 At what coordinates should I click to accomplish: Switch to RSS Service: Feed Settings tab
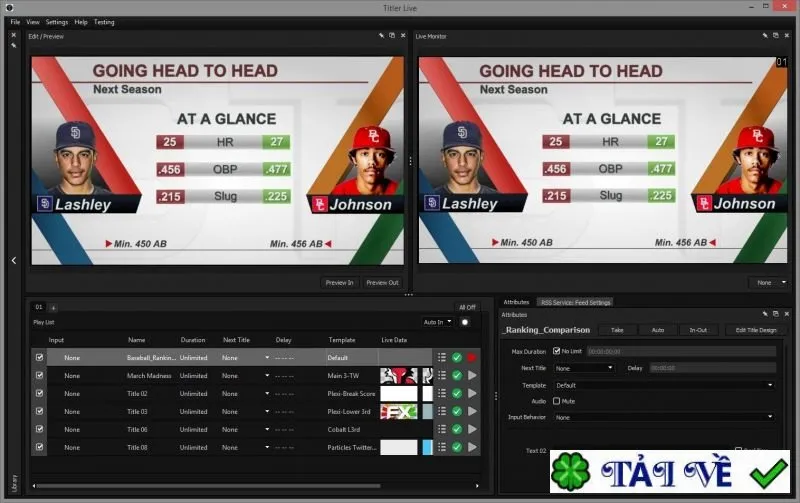(576, 303)
